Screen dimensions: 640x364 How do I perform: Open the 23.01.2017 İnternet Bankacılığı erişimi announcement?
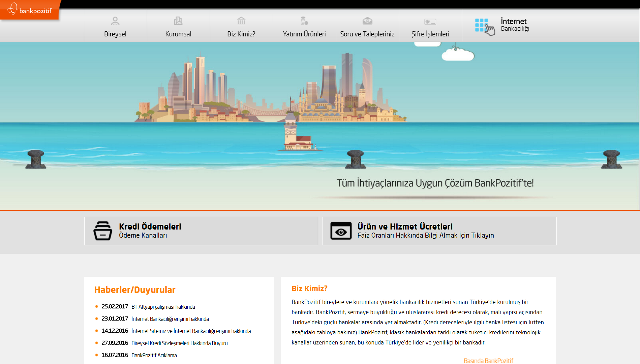click(x=170, y=319)
